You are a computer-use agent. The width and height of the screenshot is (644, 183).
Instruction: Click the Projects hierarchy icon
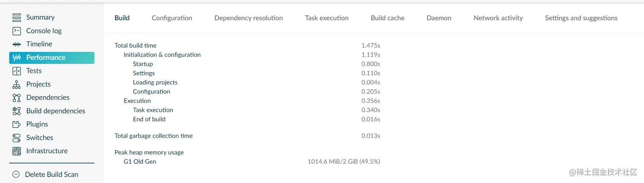[x=17, y=84]
